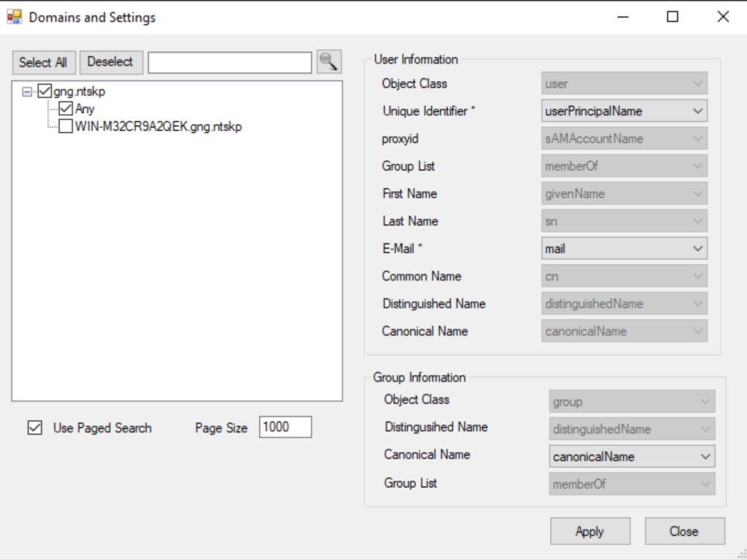Click the Group Object Class dropdown
747x560 pixels.
coord(632,402)
